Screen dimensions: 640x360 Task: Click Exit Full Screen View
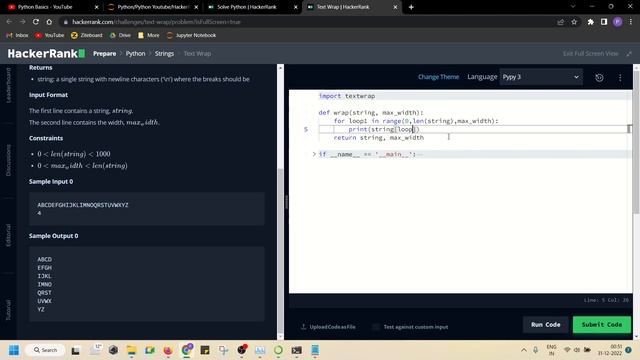tap(590, 53)
